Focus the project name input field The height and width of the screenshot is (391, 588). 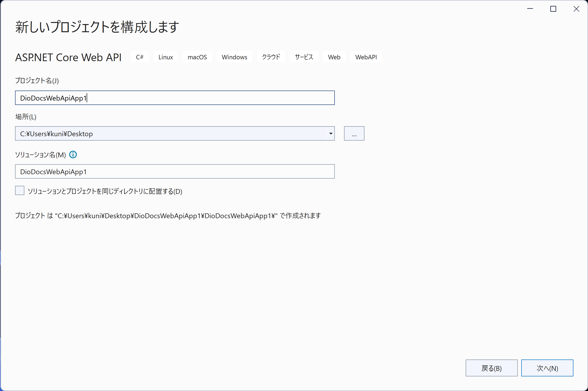[175, 98]
